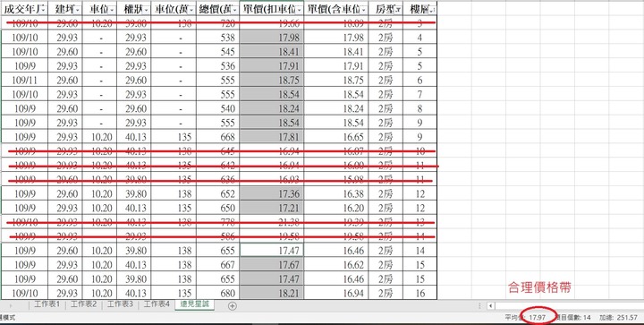Viewport: 644px width, 325px height.
Task: Select total price cell 667
Action: 217,265
